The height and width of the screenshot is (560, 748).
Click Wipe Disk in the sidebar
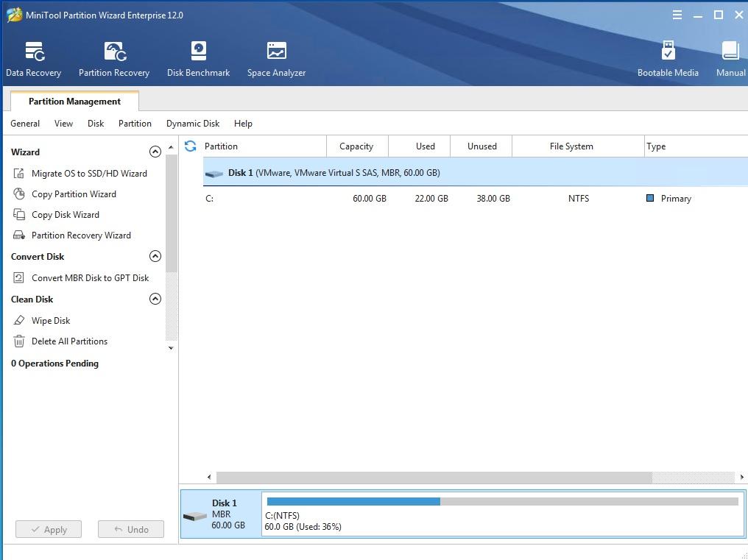pyautogui.click(x=51, y=321)
